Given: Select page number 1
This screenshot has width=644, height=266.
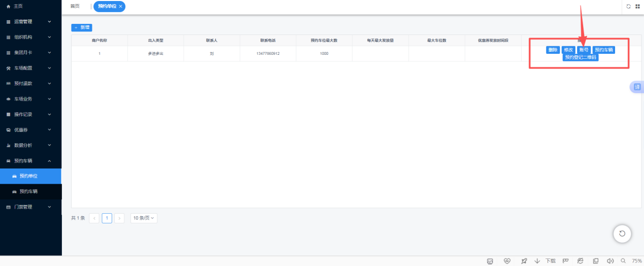Looking at the screenshot, I should pos(107,218).
